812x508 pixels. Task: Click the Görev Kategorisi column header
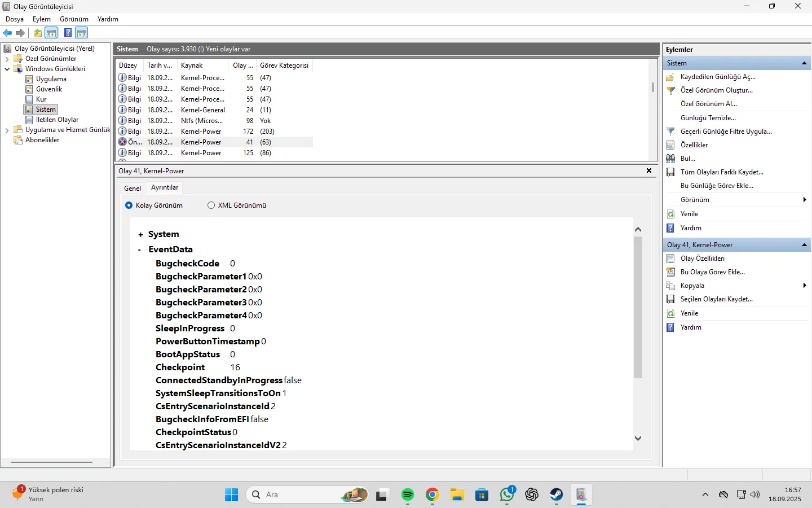pos(284,65)
